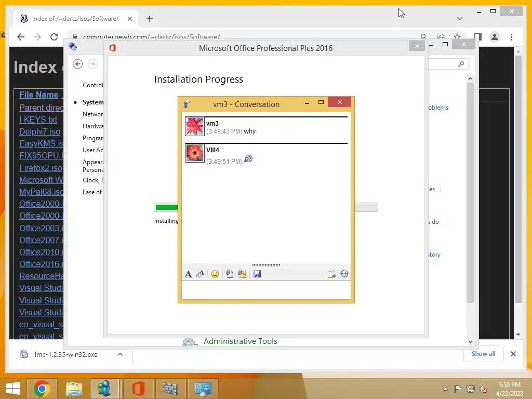Open font color picker in the vm3 conversation
The height and width of the screenshot is (399, 532).
200,274
